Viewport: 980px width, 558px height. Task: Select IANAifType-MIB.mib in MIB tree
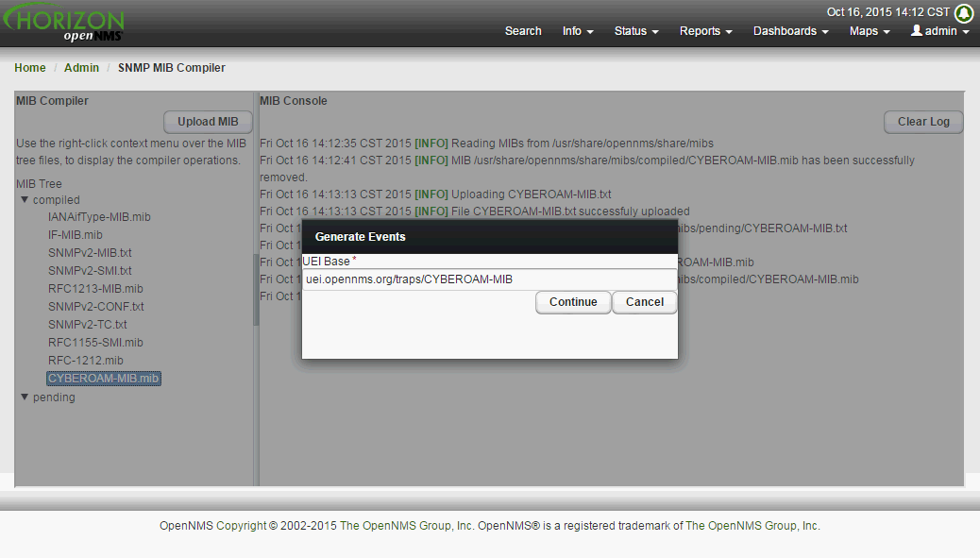tap(99, 217)
